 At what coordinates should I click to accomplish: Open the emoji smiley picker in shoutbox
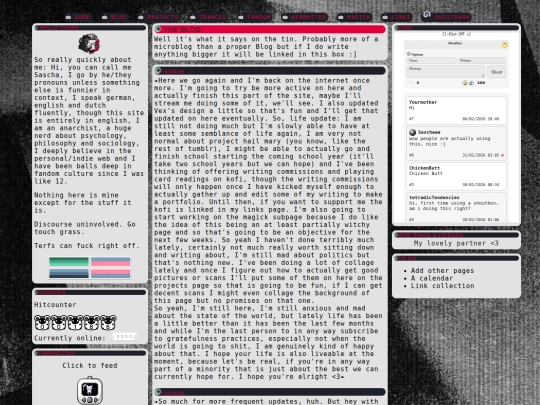point(465,83)
